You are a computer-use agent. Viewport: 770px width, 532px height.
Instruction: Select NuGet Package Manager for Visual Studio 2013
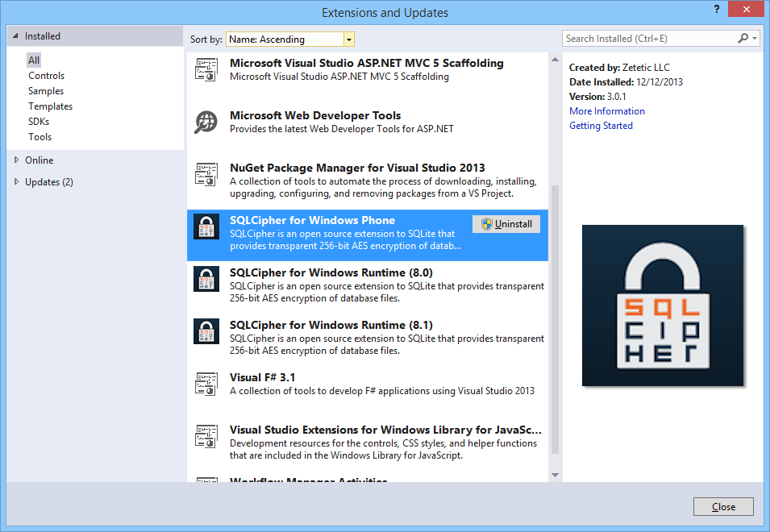point(357,168)
